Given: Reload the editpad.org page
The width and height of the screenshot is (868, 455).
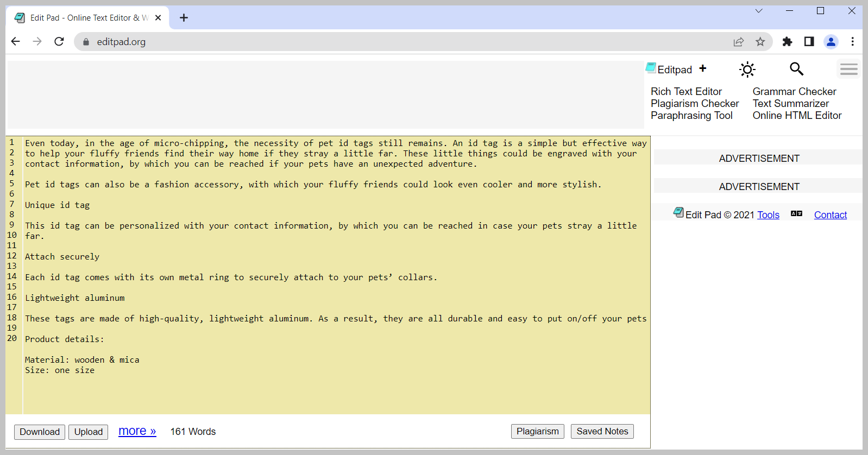Looking at the screenshot, I should pyautogui.click(x=59, y=42).
